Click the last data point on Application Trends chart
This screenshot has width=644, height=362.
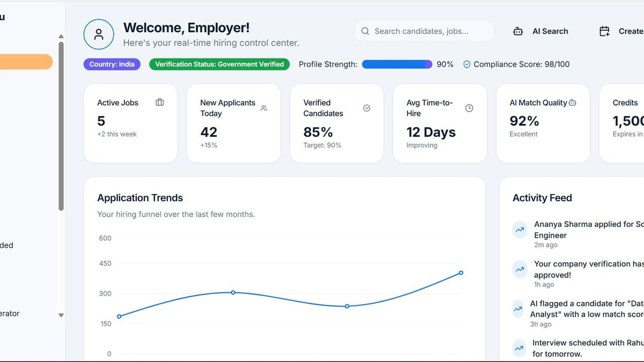coord(461,273)
